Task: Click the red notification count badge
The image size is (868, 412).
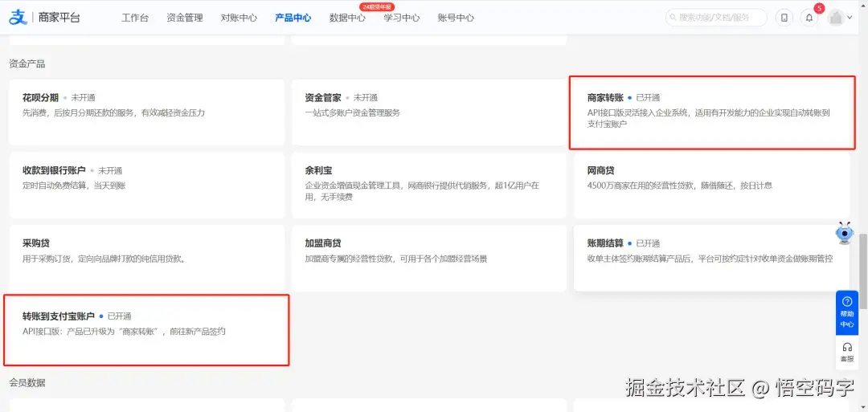Action: pos(819,8)
